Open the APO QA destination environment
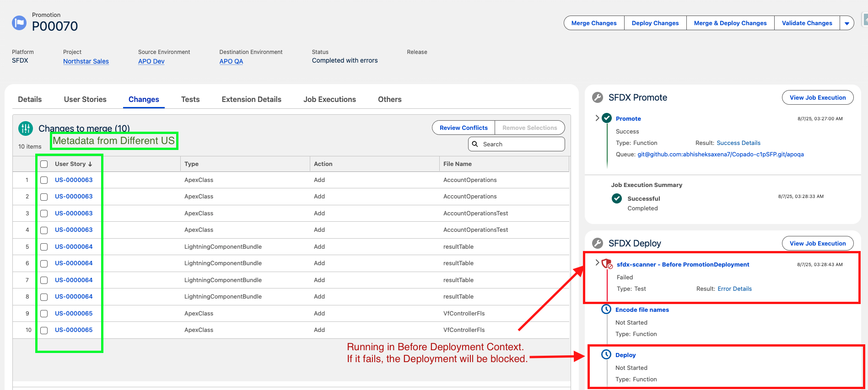The image size is (868, 390). point(231,61)
